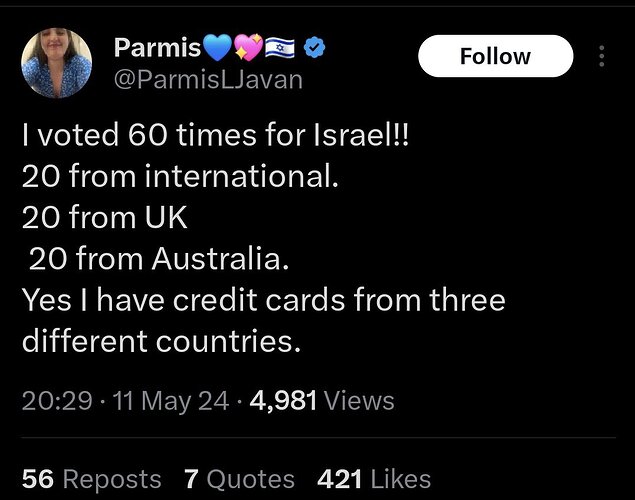Click the blue verified checkmark badge
The width and height of the screenshot is (635, 500).
point(314,48)
